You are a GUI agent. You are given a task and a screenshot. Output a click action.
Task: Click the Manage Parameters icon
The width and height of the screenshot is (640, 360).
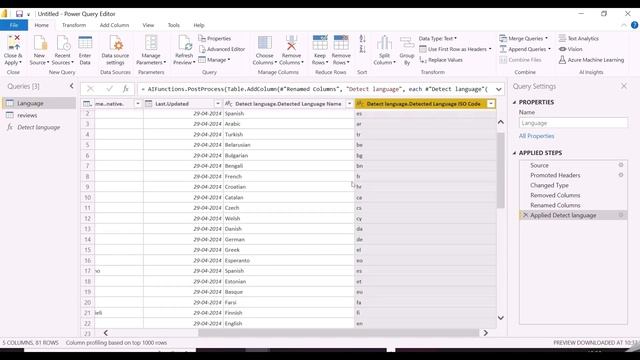151,43
